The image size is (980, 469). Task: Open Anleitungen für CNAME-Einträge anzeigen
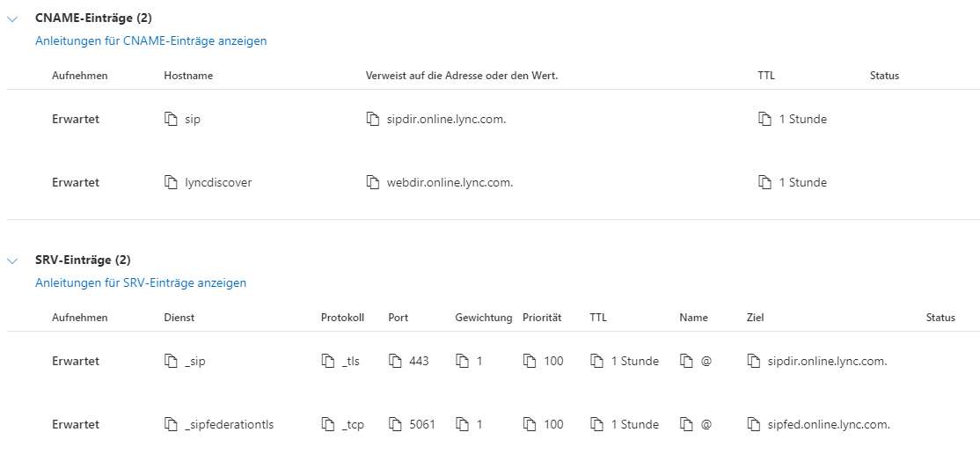tap(150, 40)
